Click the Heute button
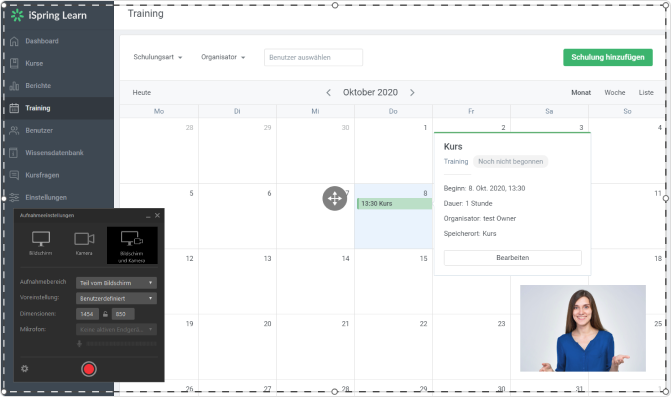This screenshot has height=397, width=671. [x=142, y=92]
